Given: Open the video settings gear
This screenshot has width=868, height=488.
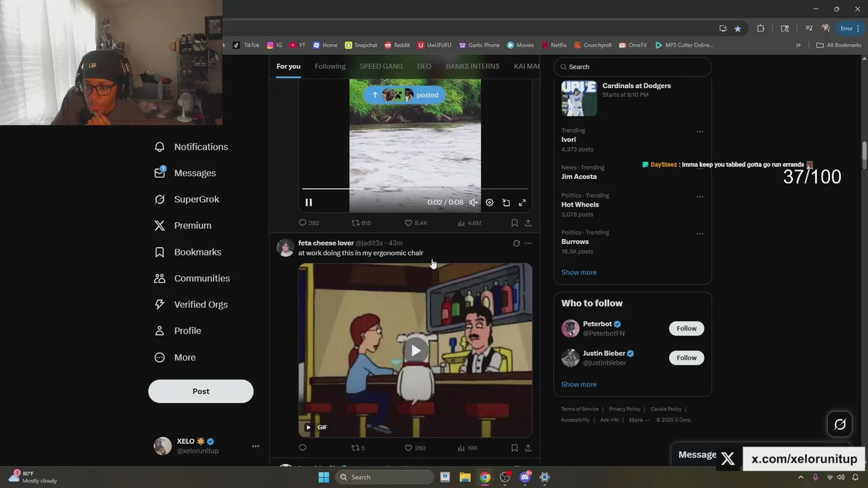Looking at the screenshot, I should (x=490, y=203).
